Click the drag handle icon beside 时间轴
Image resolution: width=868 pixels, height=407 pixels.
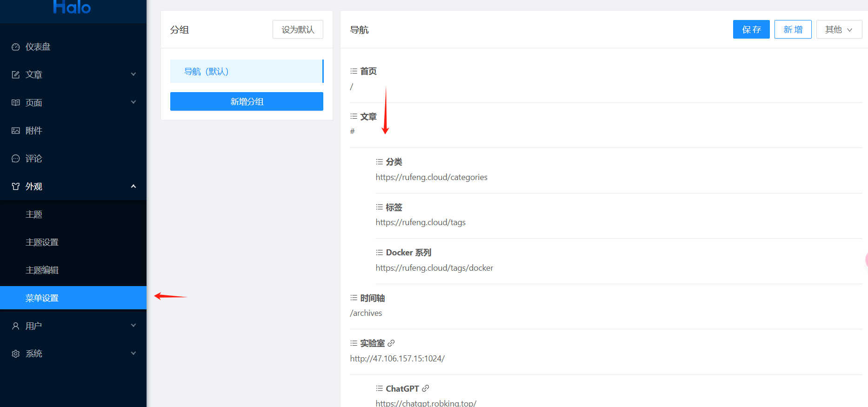click(x=354, y=298)
